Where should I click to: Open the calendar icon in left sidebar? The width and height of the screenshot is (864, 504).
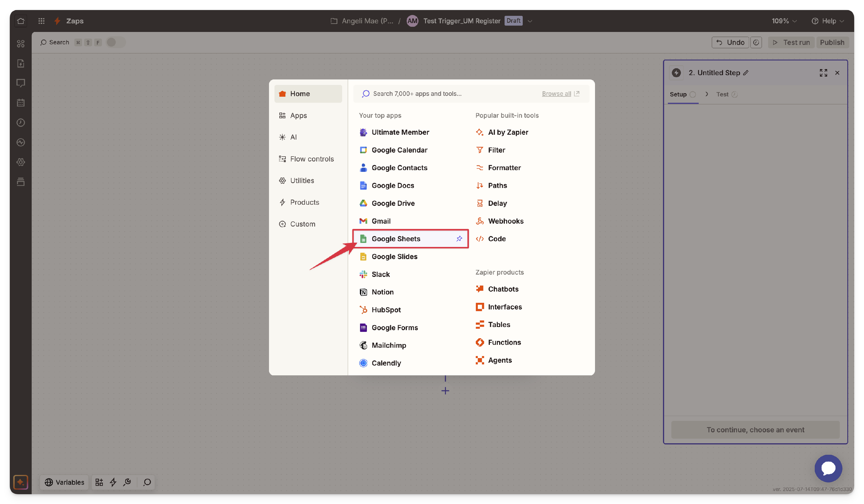pos(20,103)
